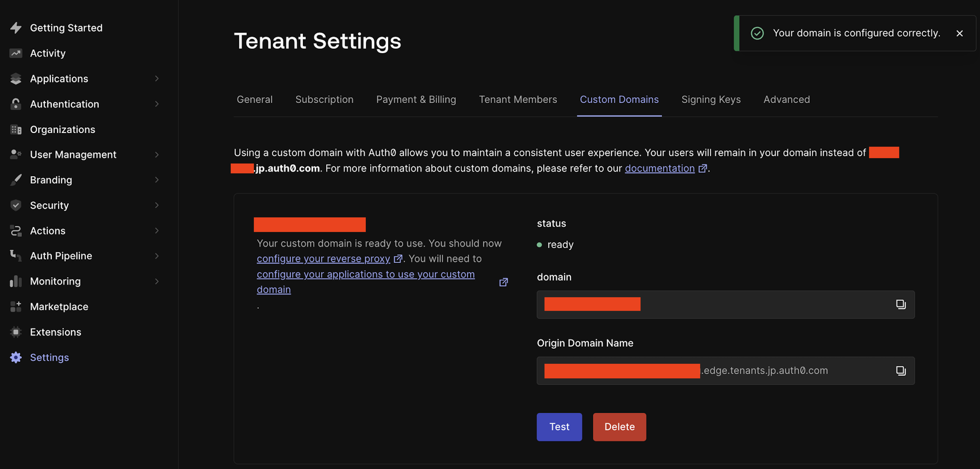Click the Settings gear icon
This screenshot has width=980, height=469.
[16, 357]
